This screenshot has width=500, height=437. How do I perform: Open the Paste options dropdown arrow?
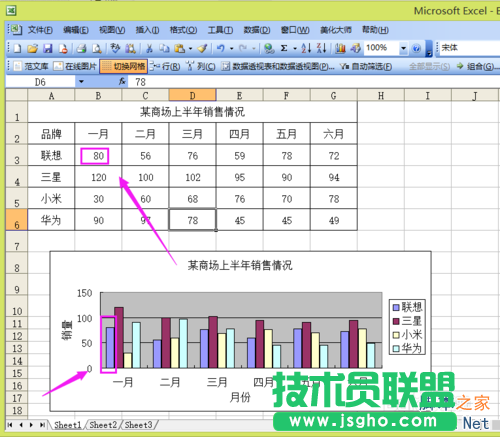coord(190,49)
